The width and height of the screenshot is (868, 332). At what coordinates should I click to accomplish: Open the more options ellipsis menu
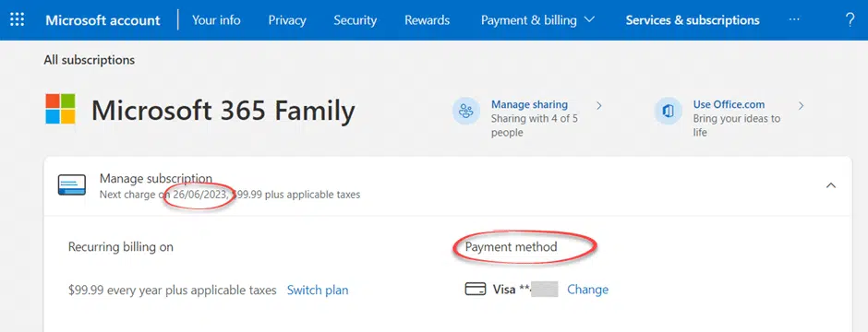[794, 20]
